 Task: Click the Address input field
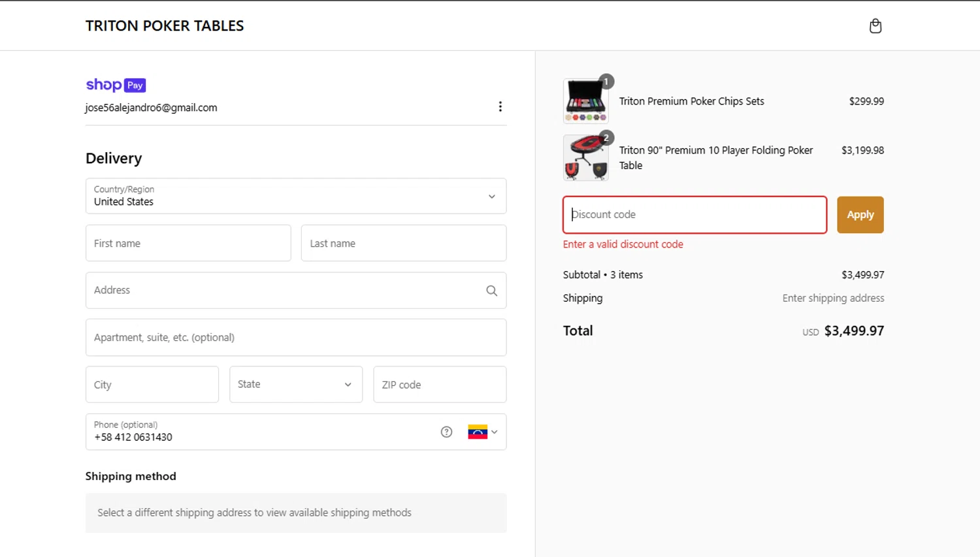pyautogui.click(x=284, y=291)
